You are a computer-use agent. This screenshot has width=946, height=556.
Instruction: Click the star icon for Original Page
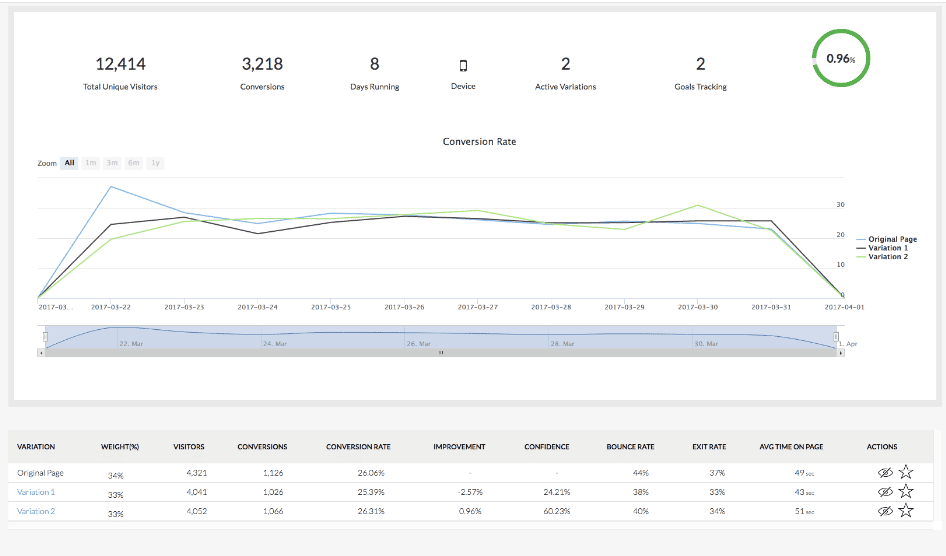906,472
